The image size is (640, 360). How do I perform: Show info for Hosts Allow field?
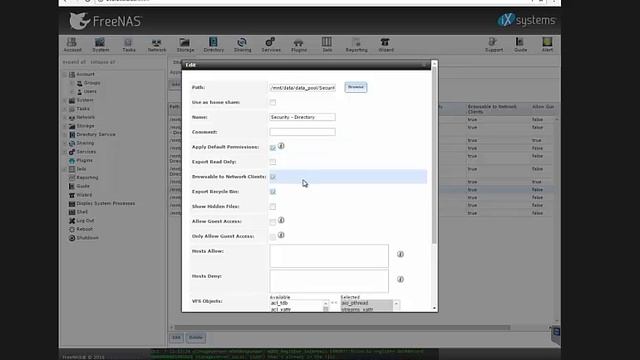pos(400,254)
